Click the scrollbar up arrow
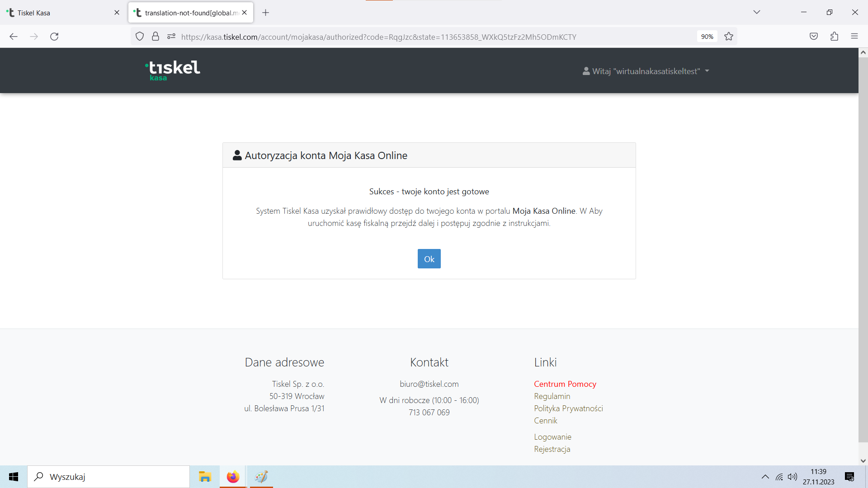Viewport: 868px width, 488px height. pos(863,52)
